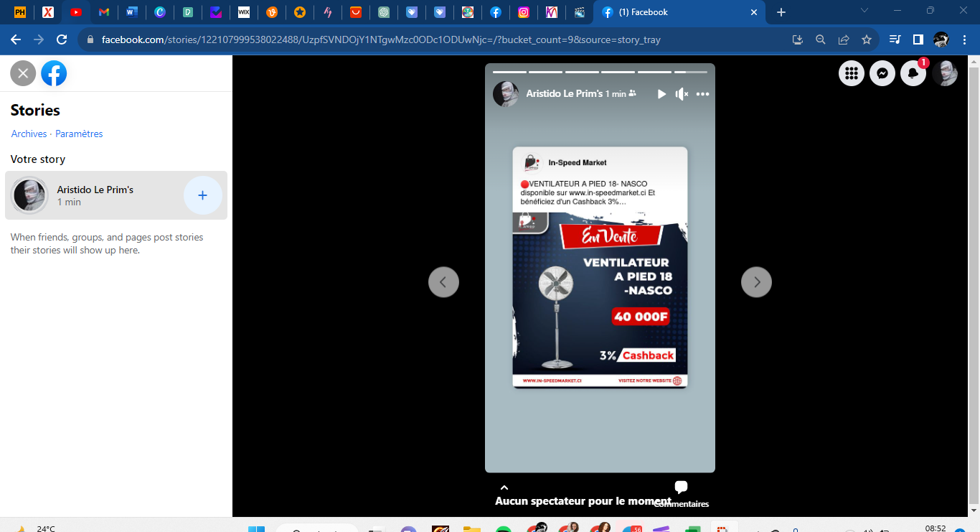Open the Facebook menu grid icon
The height and width of the screenshot is (532, 980).
pyautogui.click(x=852, y=73)
